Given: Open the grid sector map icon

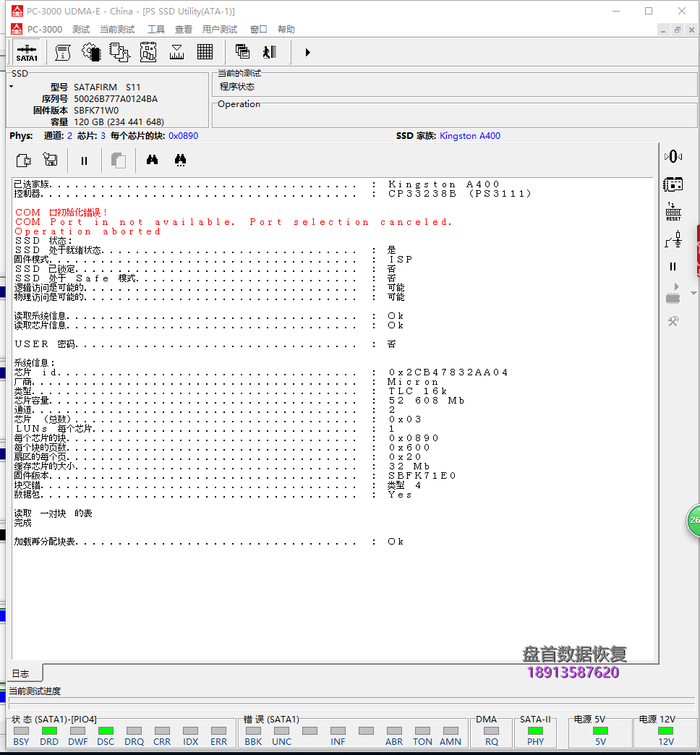Looking at the screenshot, I should [205, 52].
